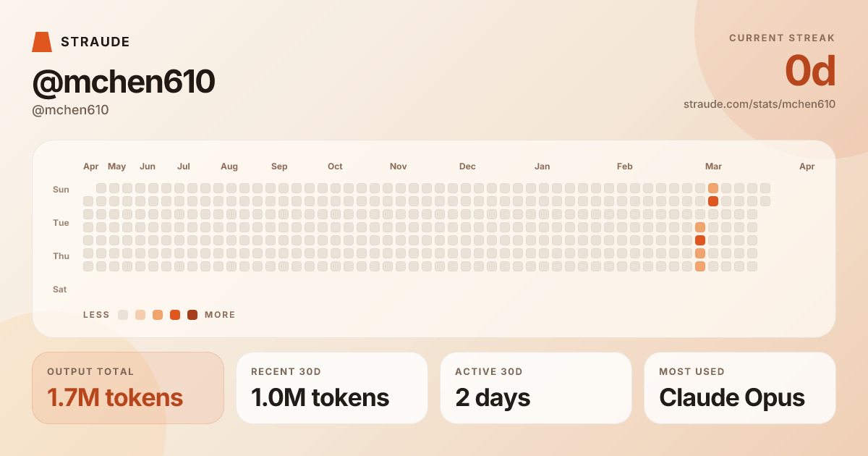Open the straude.com/stats/mchen610 link

[x=759, y=104]
